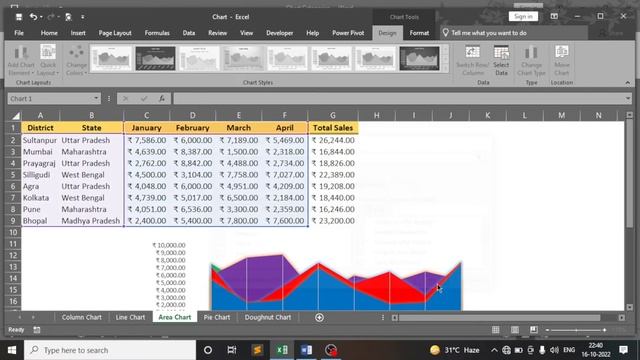The height and width of the screenshot is (360, 640).
Task: Open the notifications action center icon
Action: pyautogui.click(x=623, y=350)
